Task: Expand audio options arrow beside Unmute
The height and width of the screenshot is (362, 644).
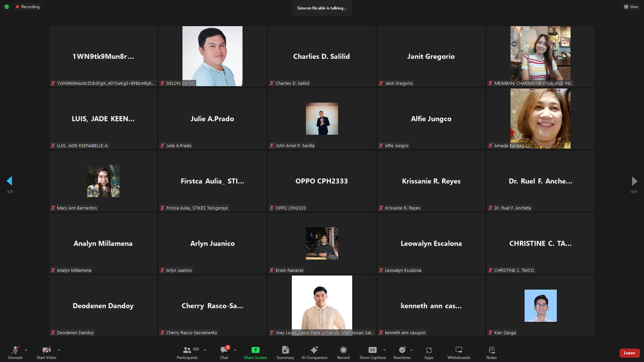Action: coord(26,350)
